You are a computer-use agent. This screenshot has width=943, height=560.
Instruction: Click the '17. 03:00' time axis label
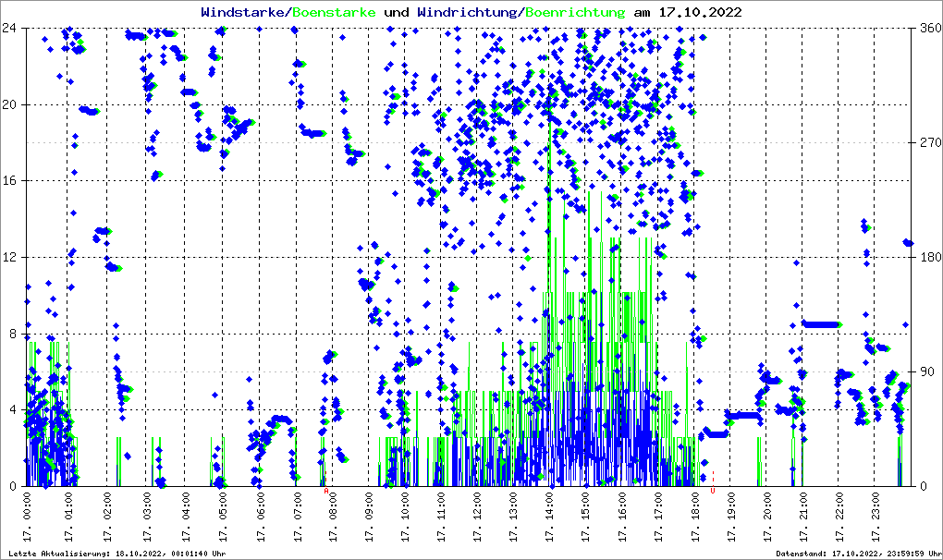pos(147,517)
